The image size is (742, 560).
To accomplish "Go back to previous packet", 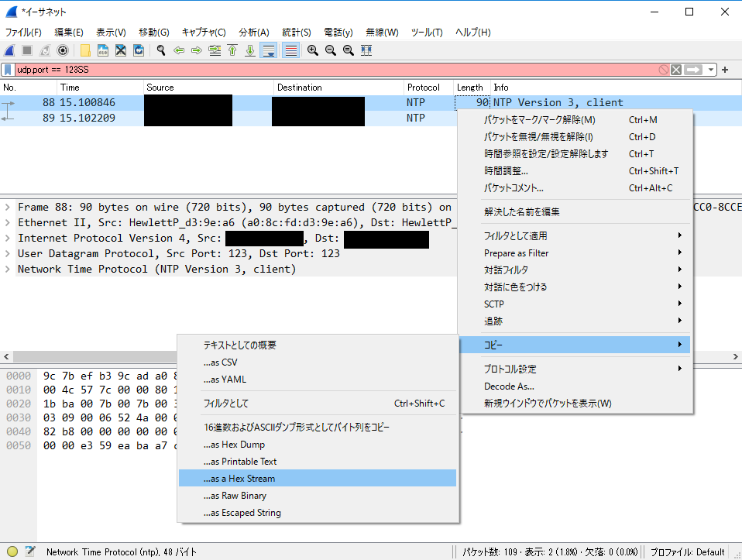I will 179,50.
